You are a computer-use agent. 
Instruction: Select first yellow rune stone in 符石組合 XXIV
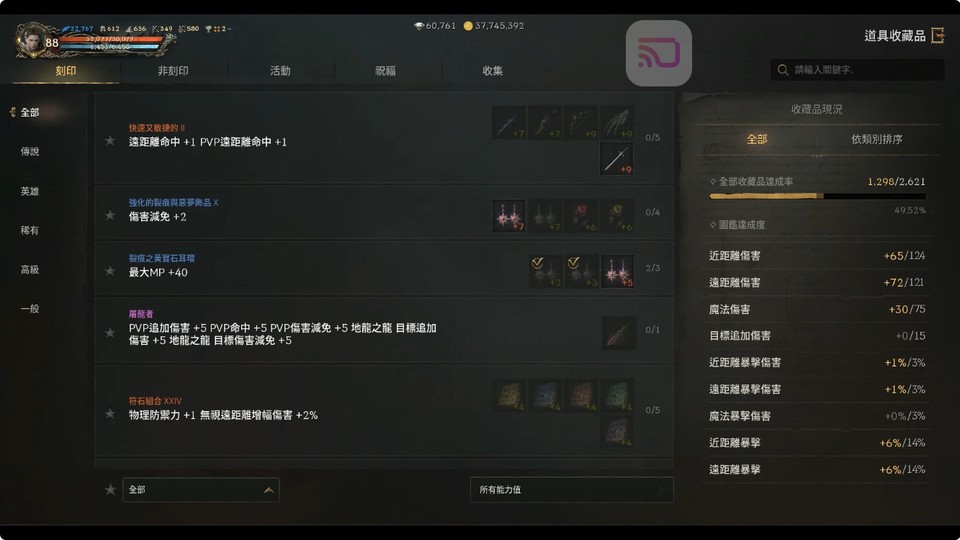point(509,396)
